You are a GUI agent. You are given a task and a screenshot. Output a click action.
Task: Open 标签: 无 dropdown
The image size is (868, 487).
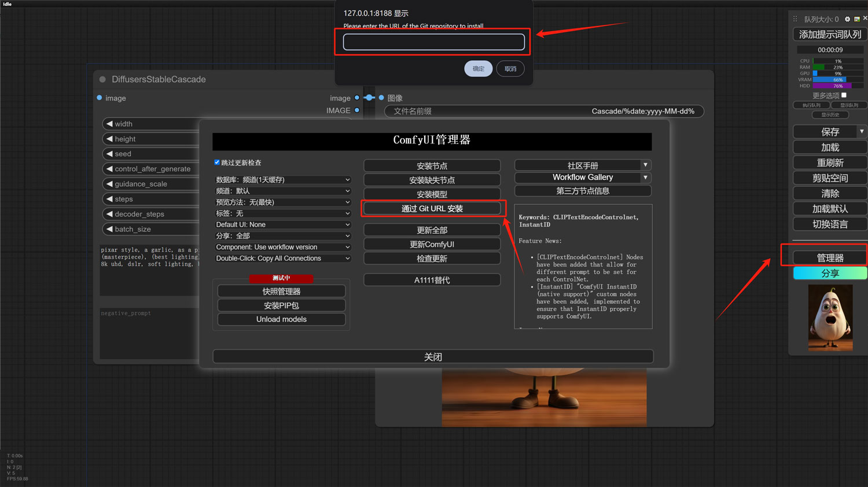coord(283,213)
